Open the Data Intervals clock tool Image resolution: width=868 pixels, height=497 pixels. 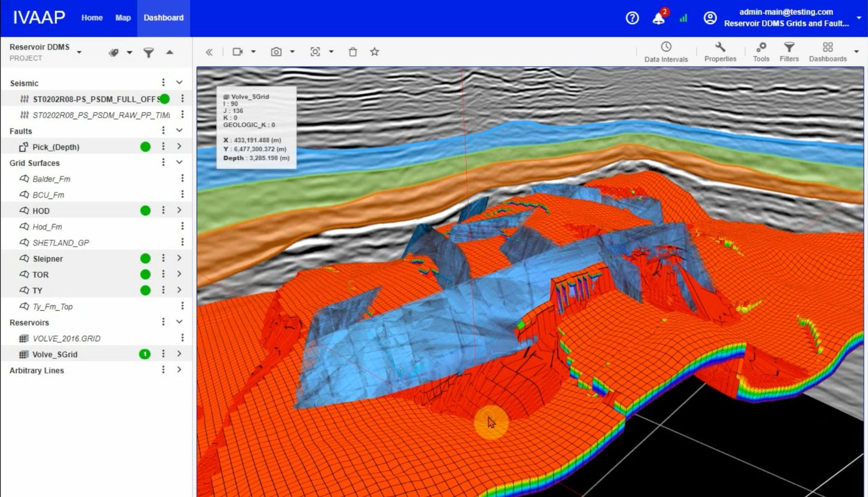pos(666,52)
